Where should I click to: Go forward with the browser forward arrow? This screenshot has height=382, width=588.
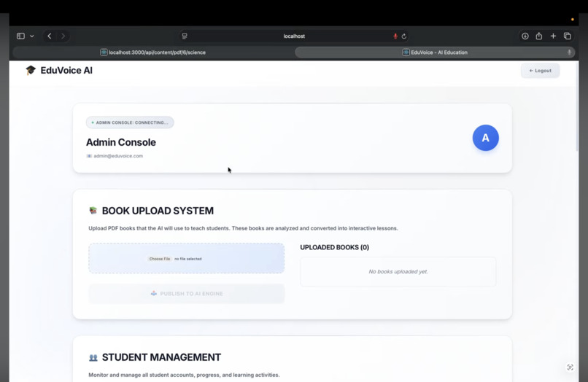pos(63,36)
